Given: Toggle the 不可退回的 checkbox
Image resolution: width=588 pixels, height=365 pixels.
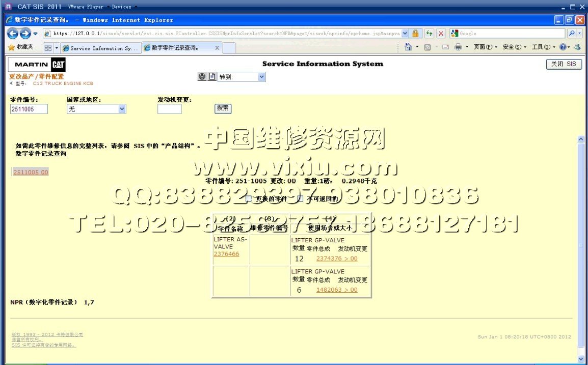Looking at the screenshot, I should pyautogui.click(x=300, y=199).
